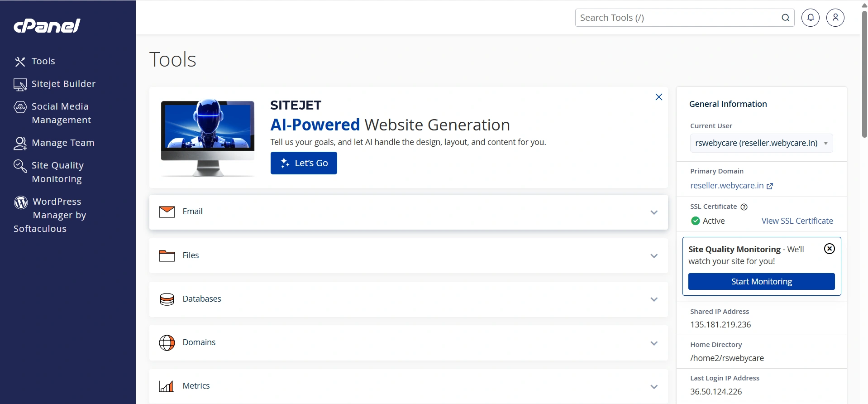Open the View SSL Certificate link
This screenshot has width=868, height=404.
point(797,221)
